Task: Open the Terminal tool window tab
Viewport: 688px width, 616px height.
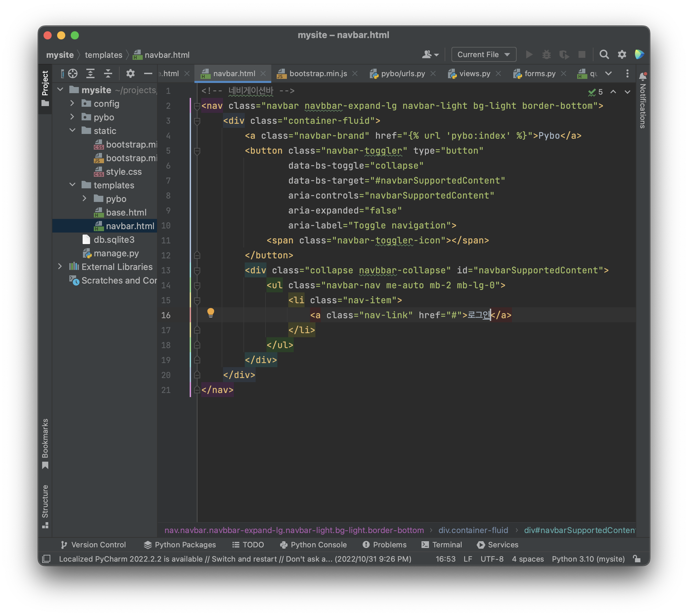Action: 442,545
